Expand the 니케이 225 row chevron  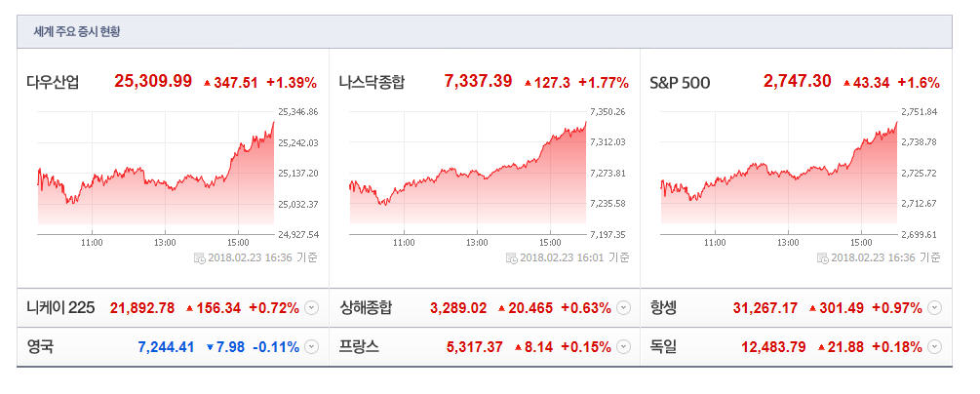coord(311,308)
